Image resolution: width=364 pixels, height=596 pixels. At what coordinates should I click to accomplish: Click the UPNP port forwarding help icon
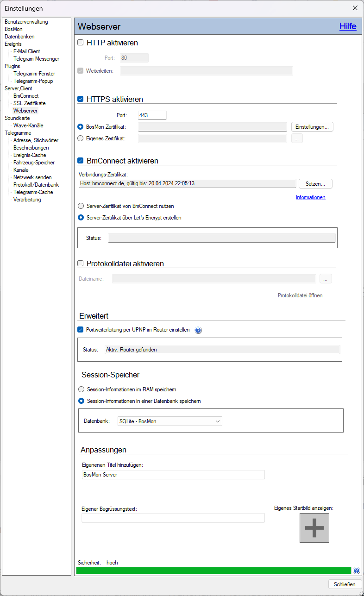(x=198, y=331)
